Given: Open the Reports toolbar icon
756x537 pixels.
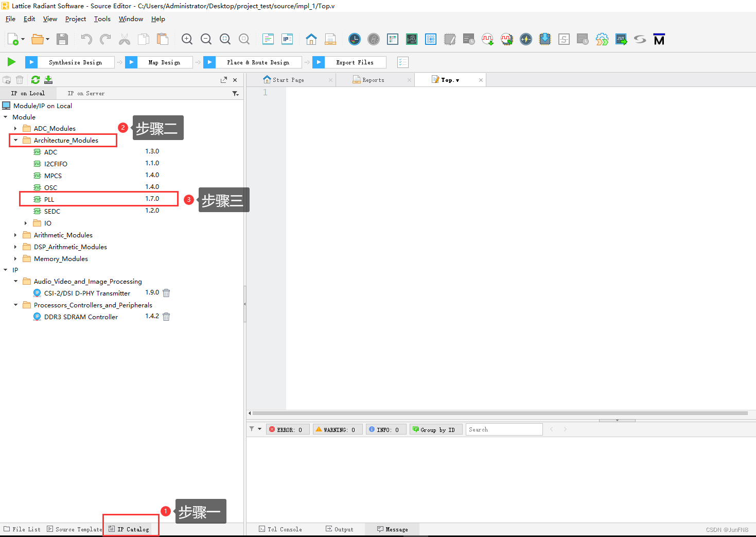Looking at the screenshot, I should pos(330,39).
